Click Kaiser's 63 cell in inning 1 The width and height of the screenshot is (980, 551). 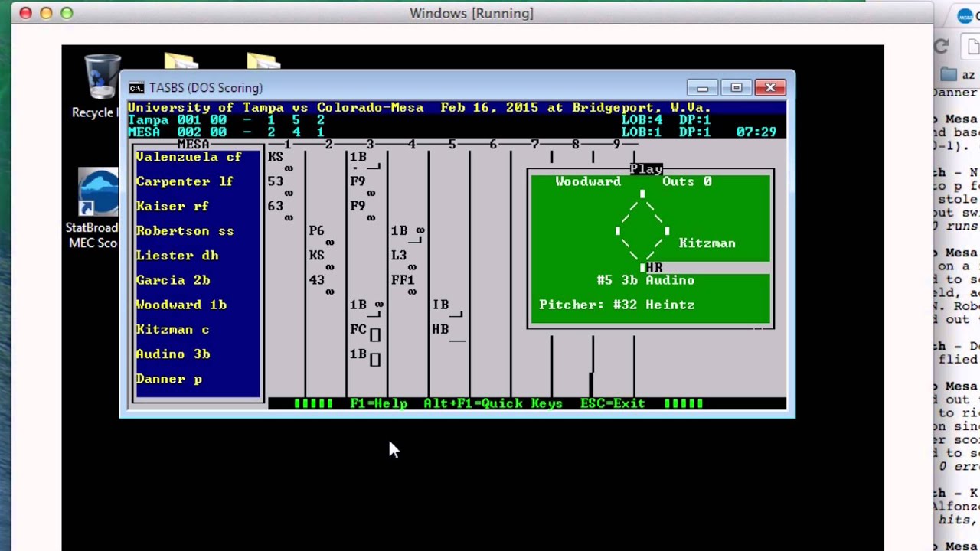(276, 206)
